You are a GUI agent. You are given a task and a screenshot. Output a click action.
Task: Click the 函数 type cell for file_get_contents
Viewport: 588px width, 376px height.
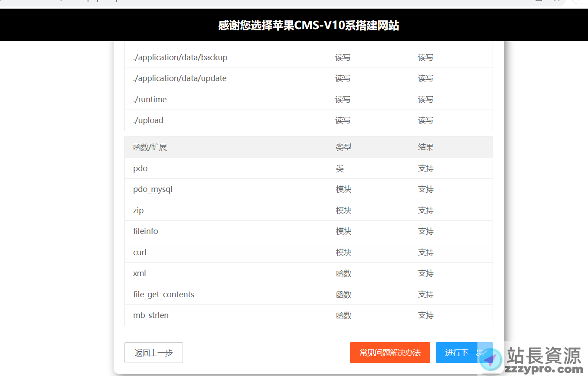click(343, 295)
